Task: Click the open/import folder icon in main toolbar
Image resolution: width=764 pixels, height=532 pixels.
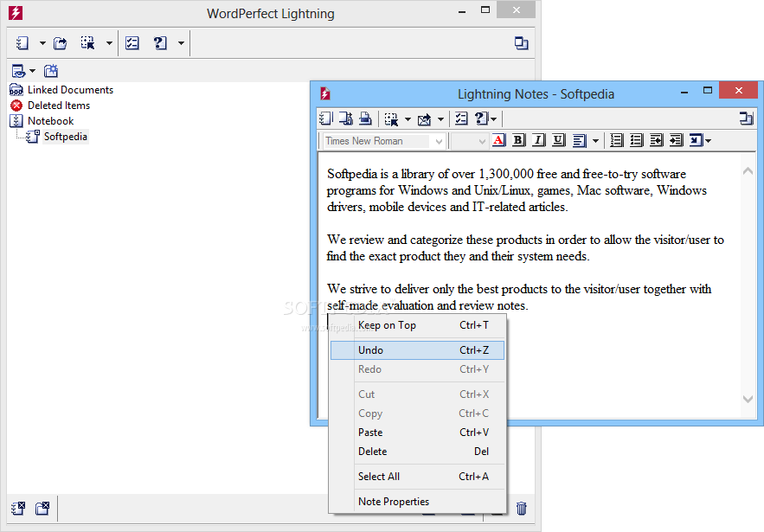Action: click(x=61, y=43)
